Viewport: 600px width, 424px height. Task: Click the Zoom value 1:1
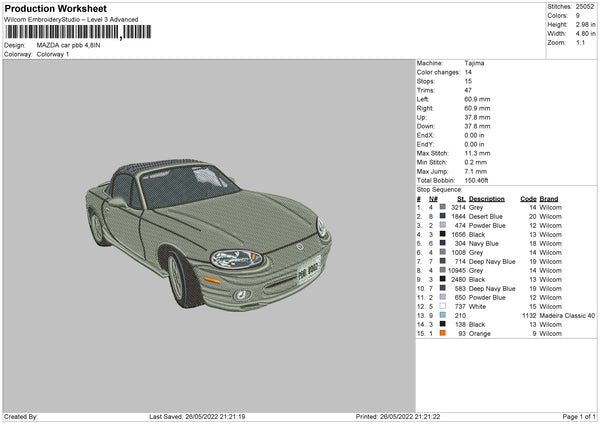coord(580,42)
